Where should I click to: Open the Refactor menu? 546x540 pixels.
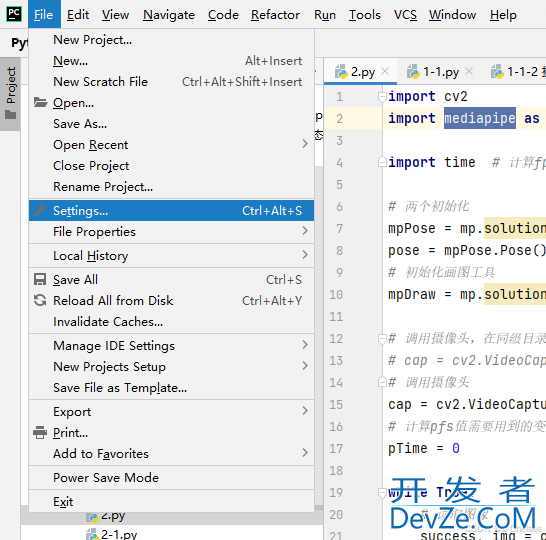coord(275,15)
